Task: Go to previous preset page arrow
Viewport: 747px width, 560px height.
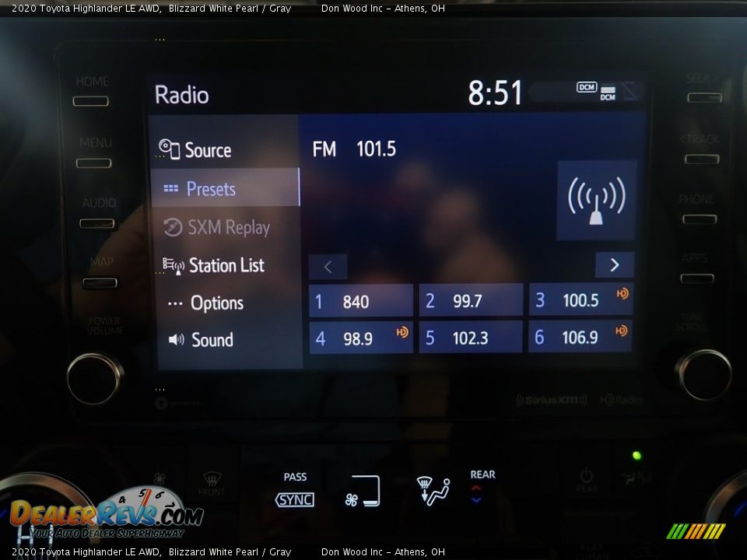Action: (x=328, y=267)
